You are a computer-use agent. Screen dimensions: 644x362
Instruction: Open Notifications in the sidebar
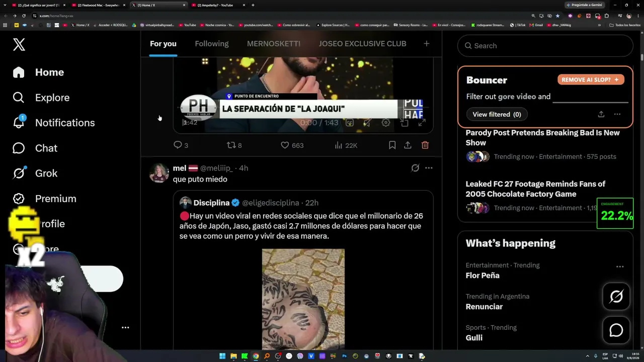pyautogui.click(x=54, y=123)
